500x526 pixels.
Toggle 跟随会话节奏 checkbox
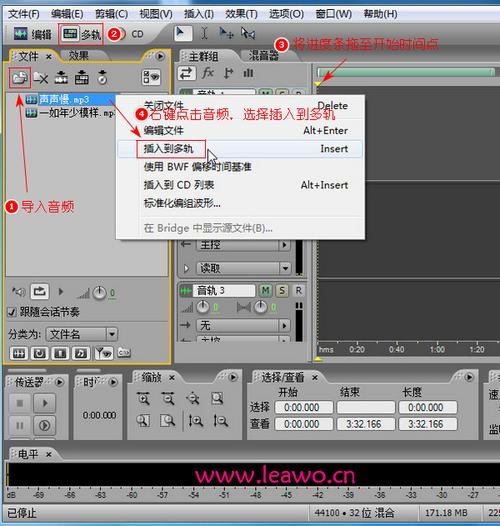(x=12, y=312)
